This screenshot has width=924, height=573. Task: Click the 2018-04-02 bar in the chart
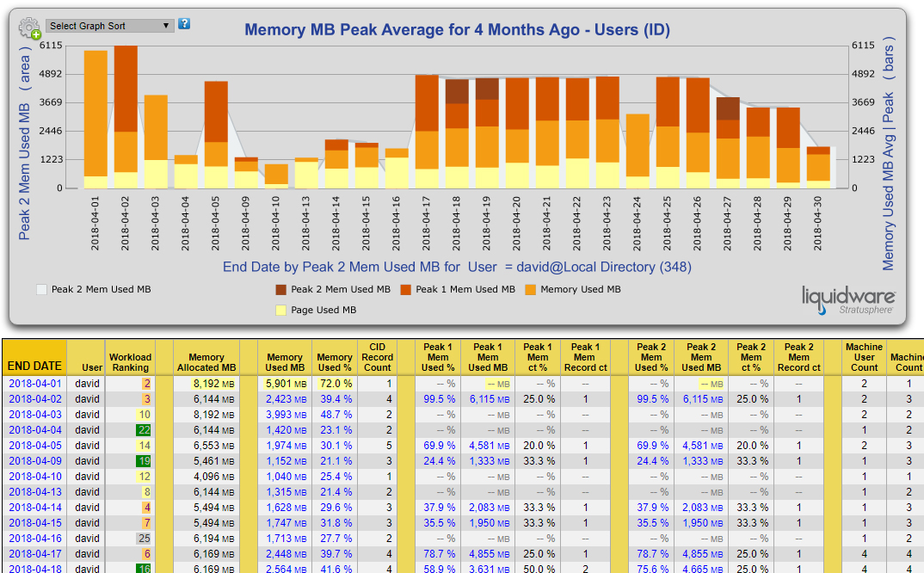(126, 117)
